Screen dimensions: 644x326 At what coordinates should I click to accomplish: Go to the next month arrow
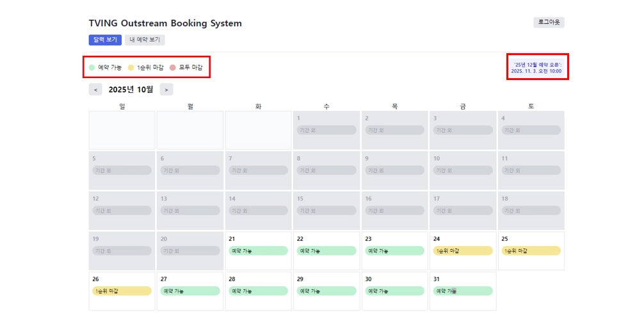point(166,90)
